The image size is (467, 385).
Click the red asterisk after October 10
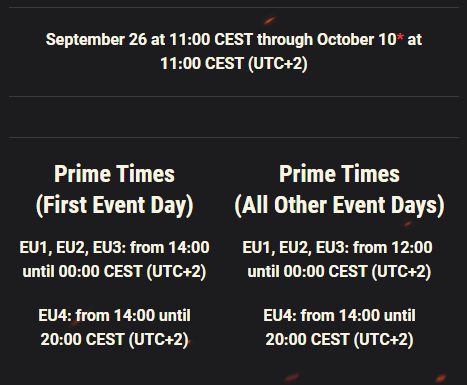click(400, 36)
